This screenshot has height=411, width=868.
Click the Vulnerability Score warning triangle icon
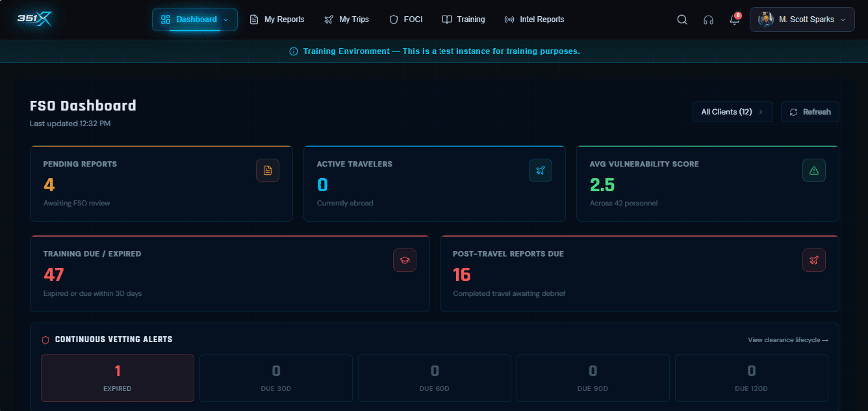pyautogui.click(x=814, y=170)
